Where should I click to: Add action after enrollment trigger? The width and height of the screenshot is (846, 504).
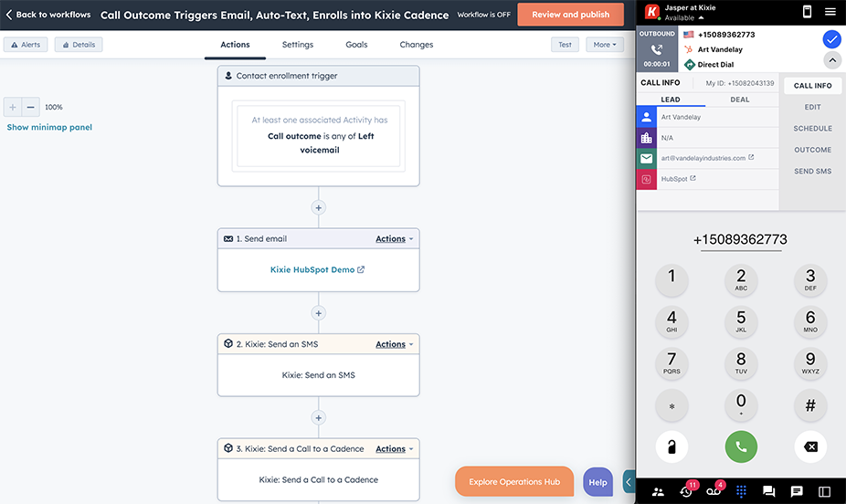[318, 207]
